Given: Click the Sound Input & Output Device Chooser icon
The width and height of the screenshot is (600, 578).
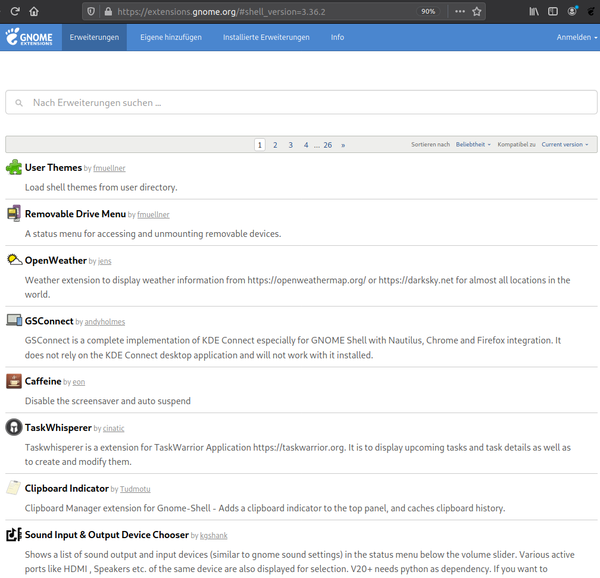Looking at the screenshot, I should pos(14,534).
